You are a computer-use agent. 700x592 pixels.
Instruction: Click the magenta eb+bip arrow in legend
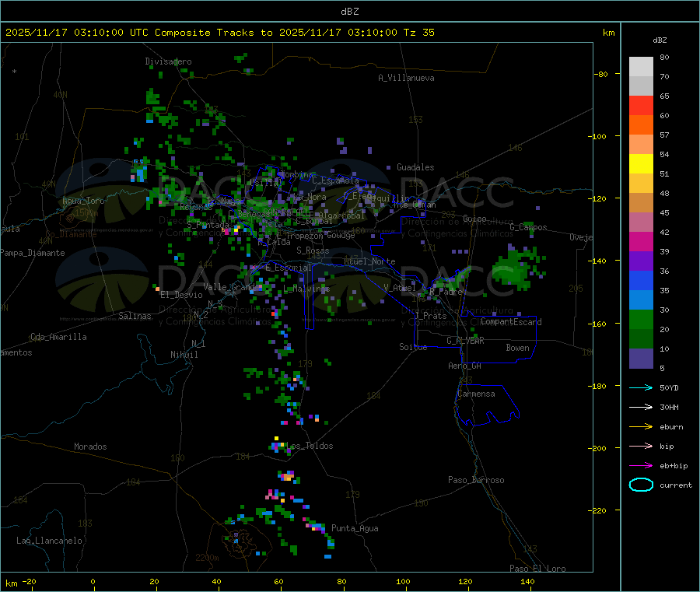click(641, 465)
